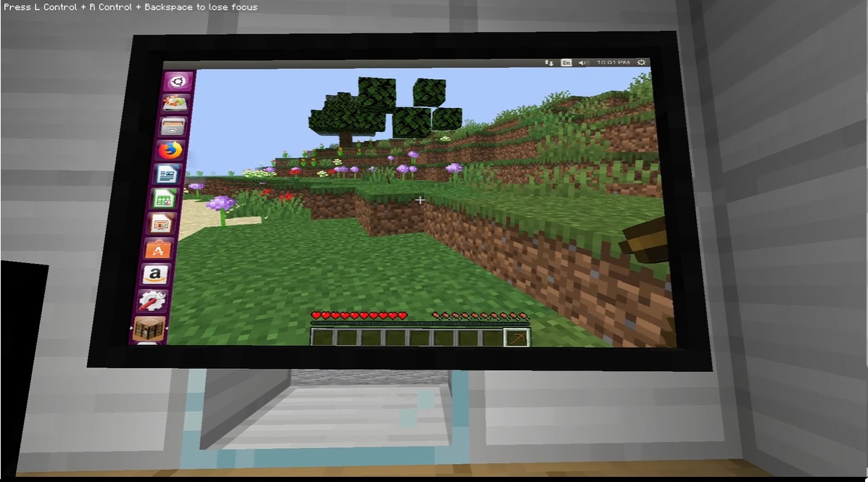Select Minecraft crafting table launcher icon

tap(149, 329)
